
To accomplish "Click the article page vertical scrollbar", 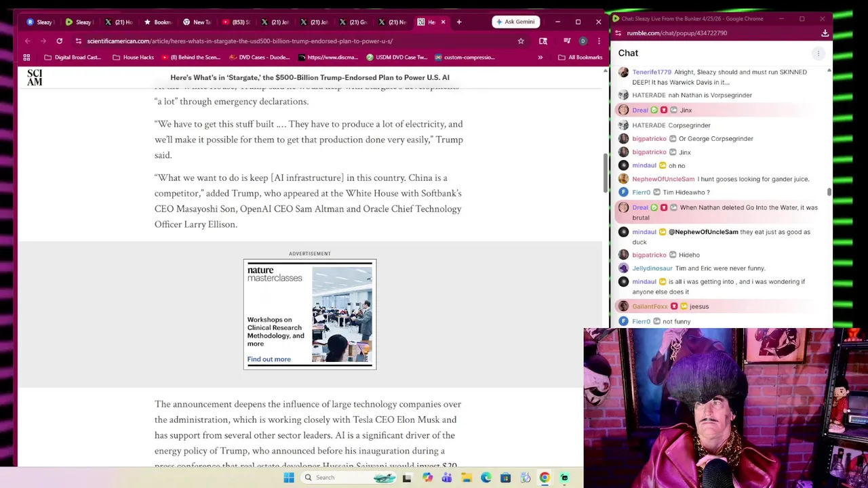I will point(604,174).
